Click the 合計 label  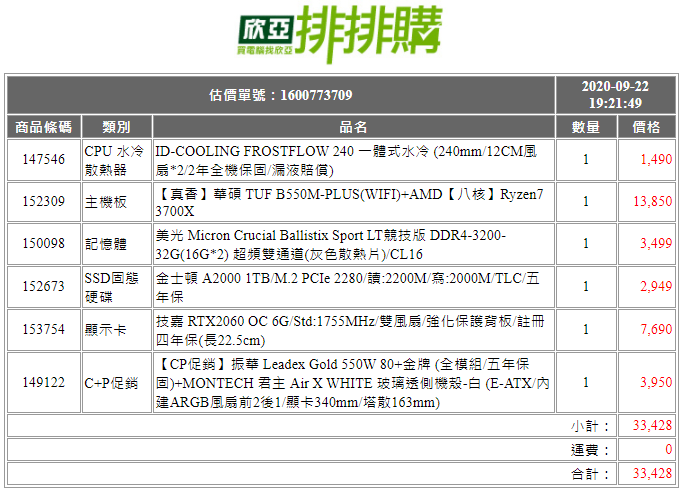point(590,474)
